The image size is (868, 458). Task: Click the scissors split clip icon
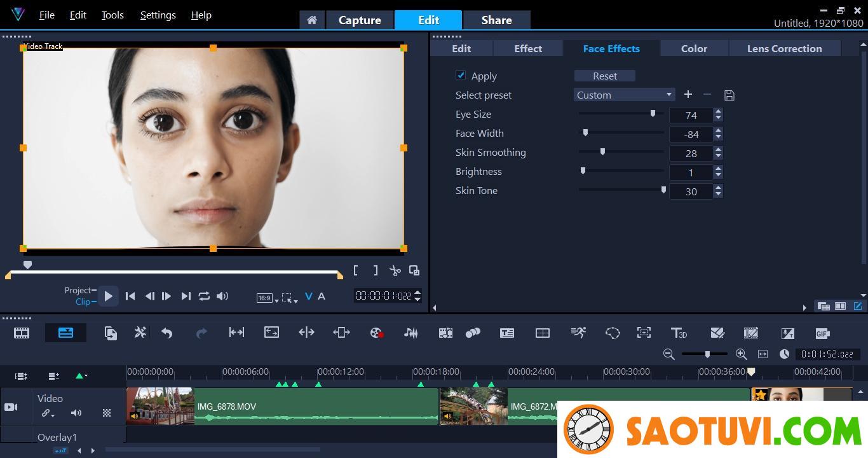395,271
